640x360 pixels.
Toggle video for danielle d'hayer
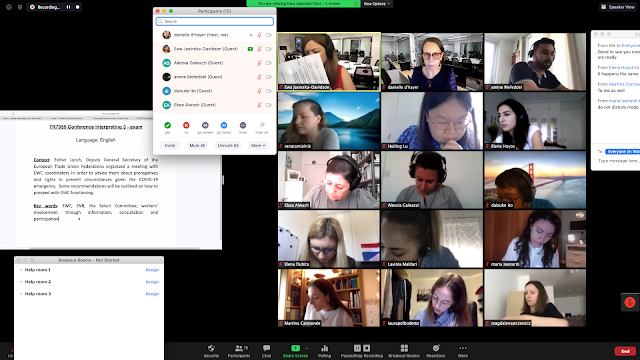coord(269,35)
